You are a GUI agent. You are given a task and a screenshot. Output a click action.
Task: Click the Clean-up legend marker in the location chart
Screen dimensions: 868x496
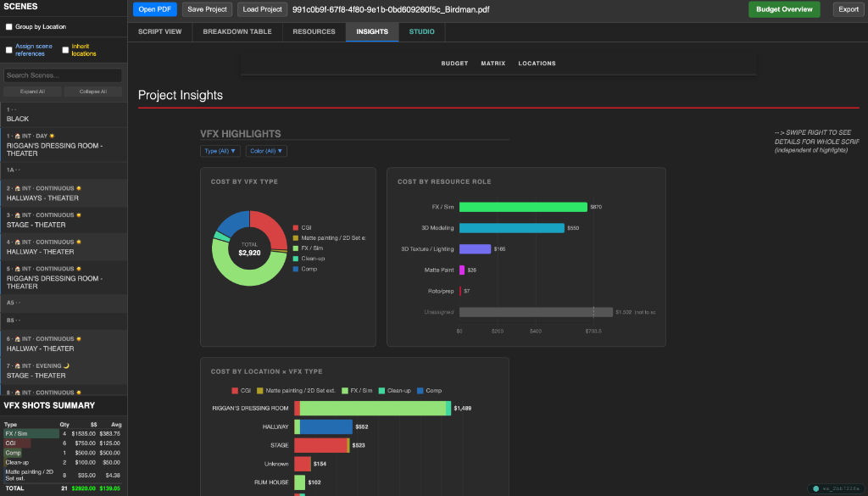point(381,389)
